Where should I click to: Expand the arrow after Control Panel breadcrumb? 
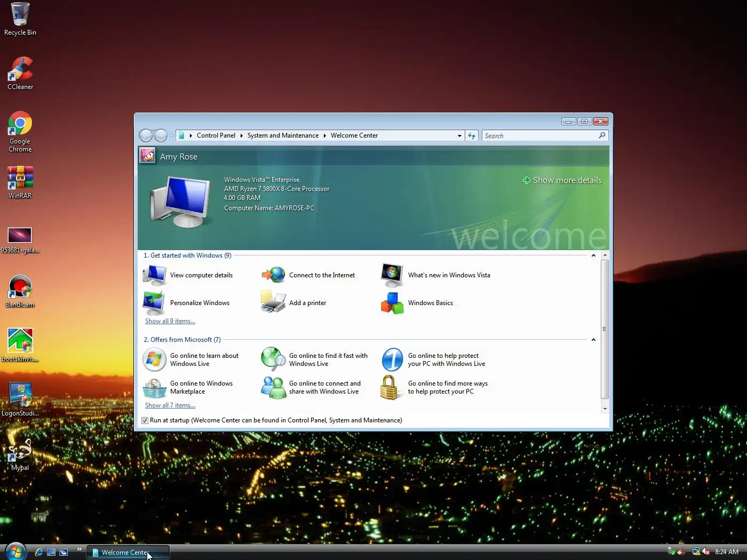[x=241, y=135]
